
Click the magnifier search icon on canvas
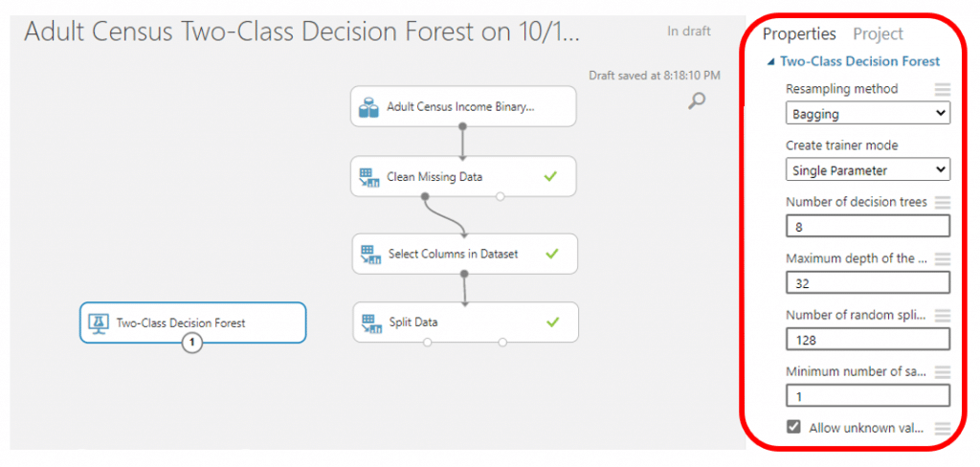click(x=697, y=100)
